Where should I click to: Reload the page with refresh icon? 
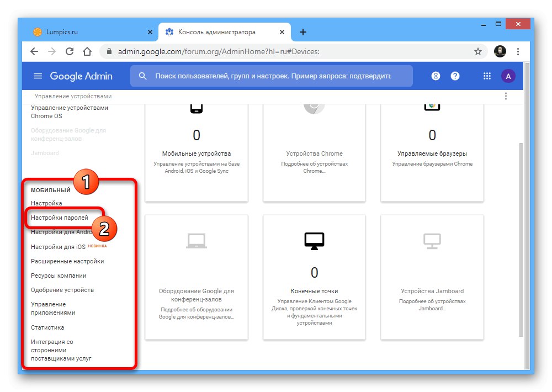click(70, 52)
